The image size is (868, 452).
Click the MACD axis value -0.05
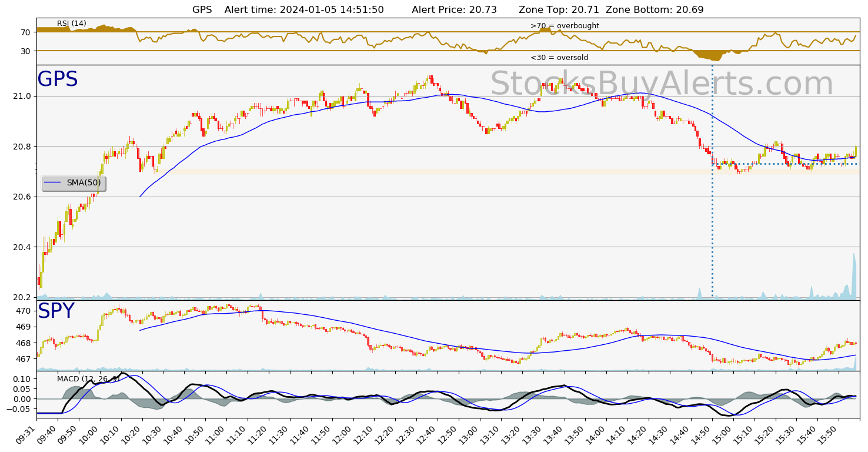tap(20, 409)
